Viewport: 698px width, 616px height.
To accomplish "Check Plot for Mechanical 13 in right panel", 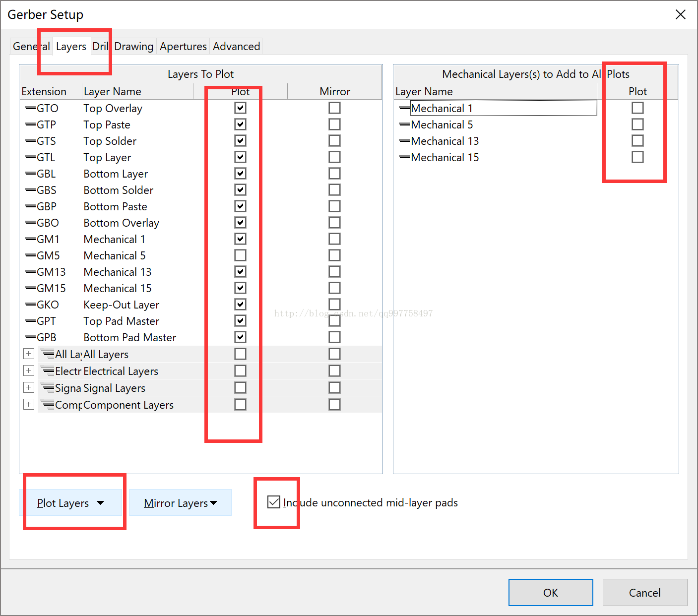I will point(637,140).
